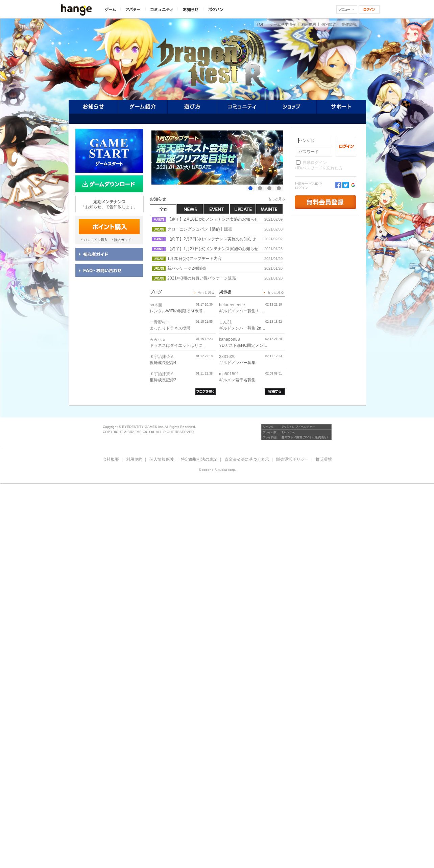Click 個人情報保護 footer link

[162, 459]
